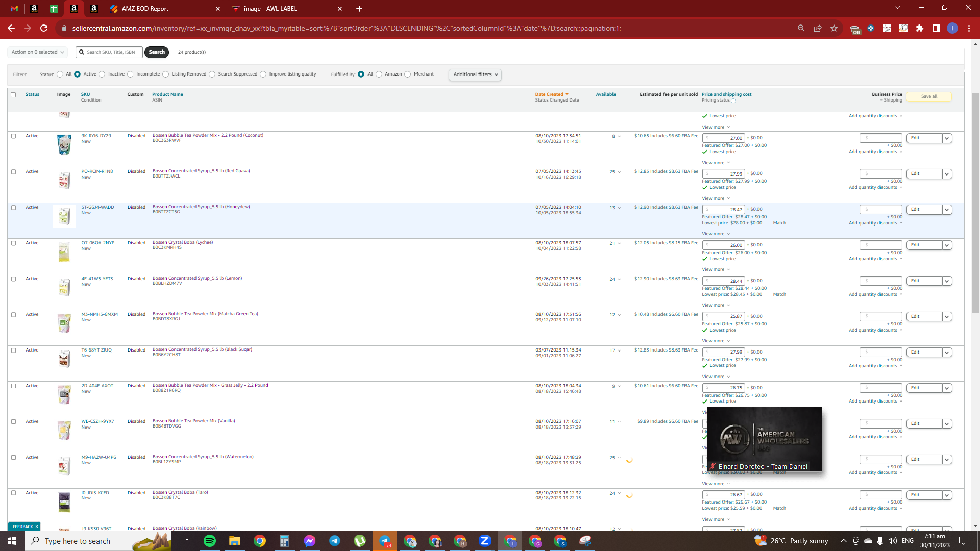
Task: Check the Honeydew syrup row checkbox
Action: point(13,208)
